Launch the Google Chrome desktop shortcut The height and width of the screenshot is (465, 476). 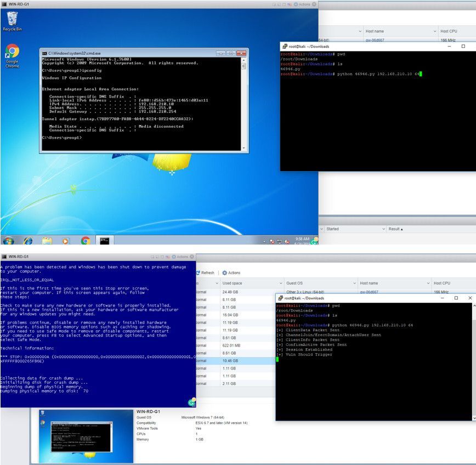click(12, 56)
